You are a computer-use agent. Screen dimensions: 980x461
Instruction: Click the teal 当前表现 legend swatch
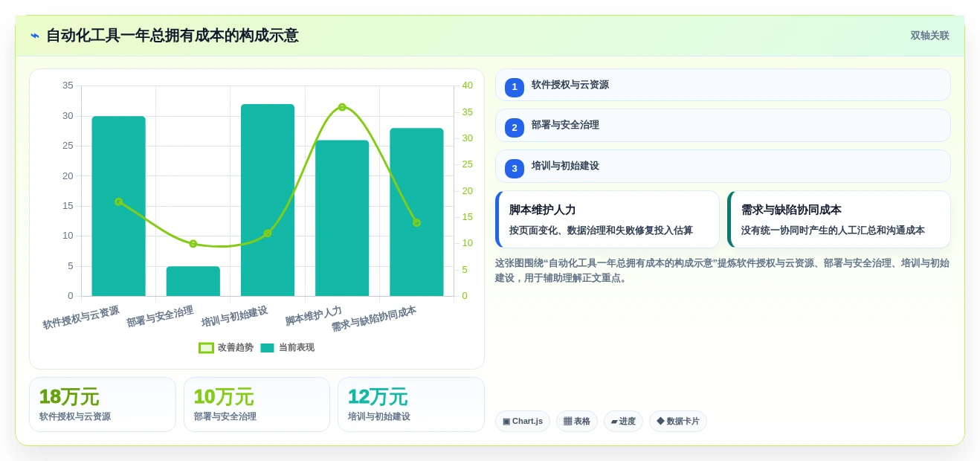(267, 347)
